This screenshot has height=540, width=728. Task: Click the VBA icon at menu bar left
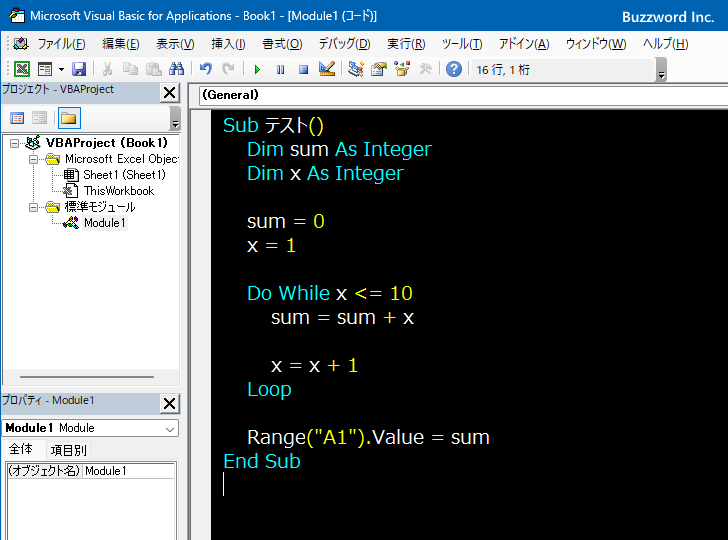[20, 44]
